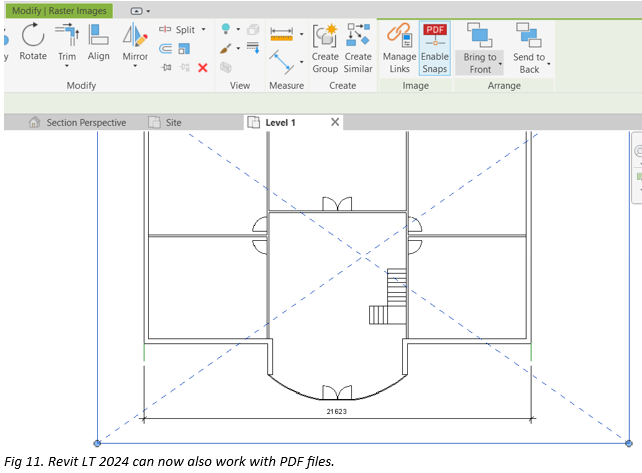Toggle Enable Snaps for PDF
Image resolution: width=642 pixels, height=473 pixels.
435,48
